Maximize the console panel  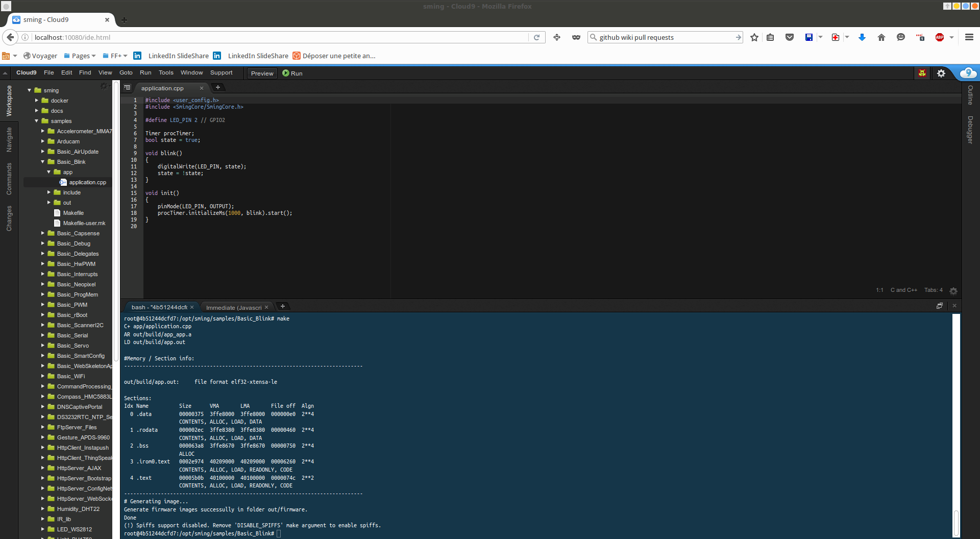940,306
